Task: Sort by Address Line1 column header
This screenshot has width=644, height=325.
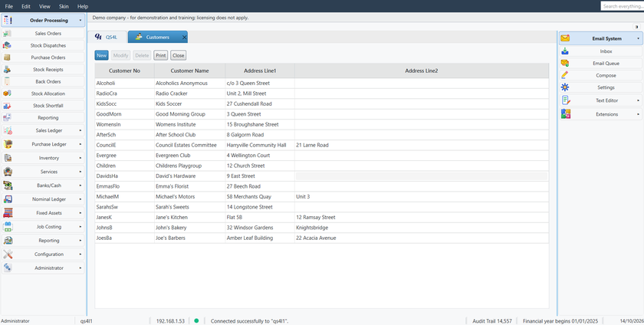Action: (x=260, y=71)
